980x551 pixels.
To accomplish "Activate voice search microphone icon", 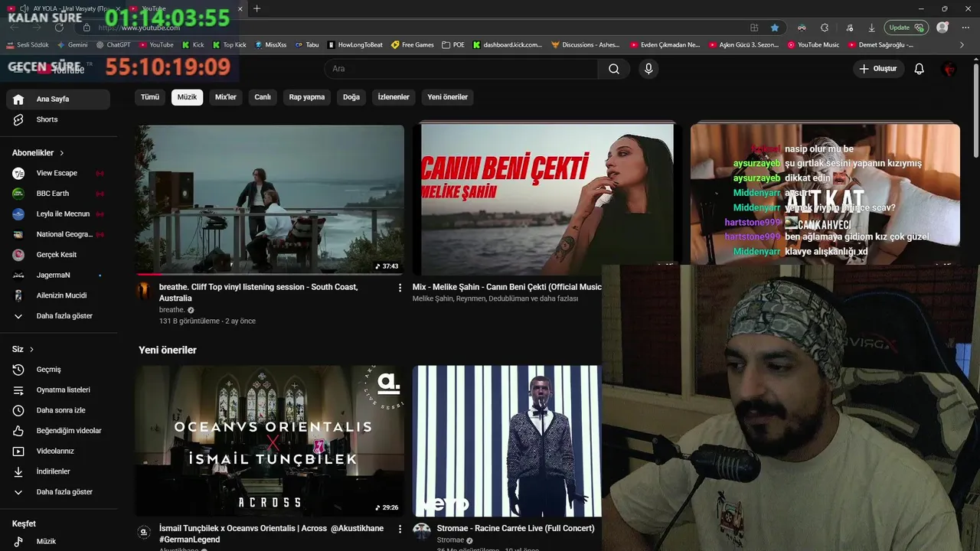I will click(x=648, y=69).
